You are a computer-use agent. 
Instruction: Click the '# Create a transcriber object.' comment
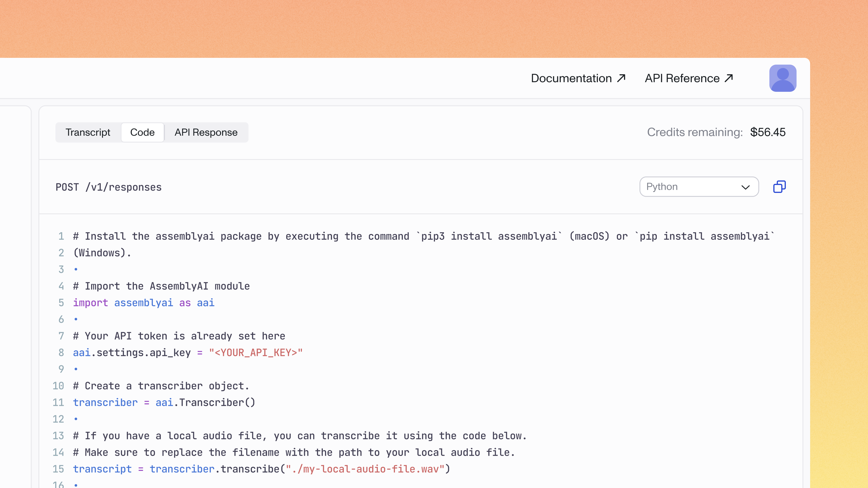click(x=161, y=386)
